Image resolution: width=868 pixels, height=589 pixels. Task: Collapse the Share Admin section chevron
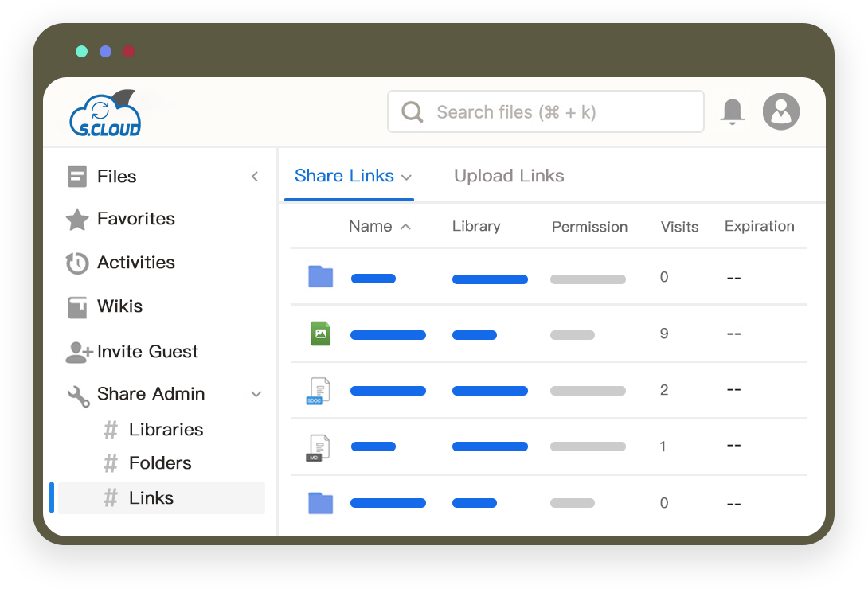pyautogui.click(x=256, y=394)
